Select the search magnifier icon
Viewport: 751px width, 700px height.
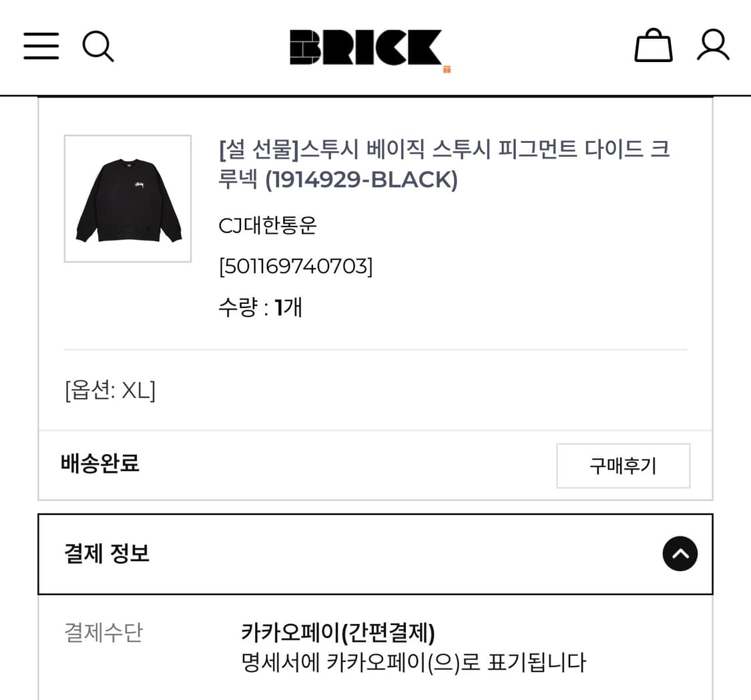click(x=99, y=45)
